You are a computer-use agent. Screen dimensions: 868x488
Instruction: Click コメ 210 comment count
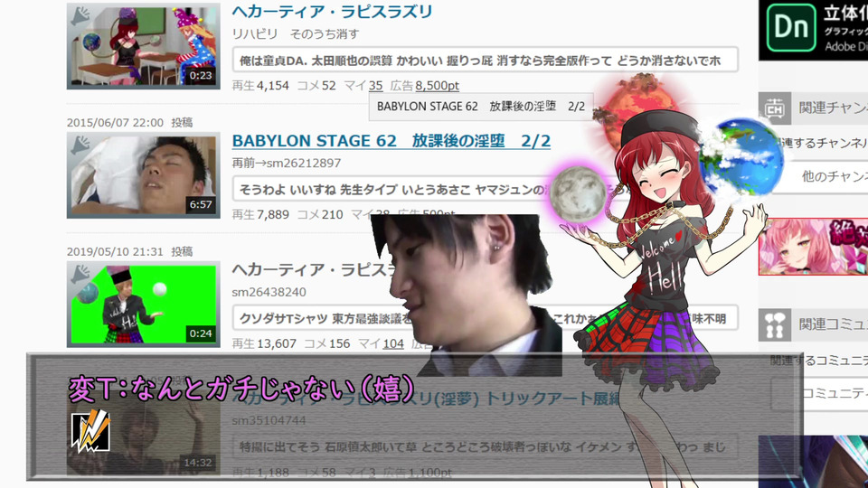pos(320,215)
